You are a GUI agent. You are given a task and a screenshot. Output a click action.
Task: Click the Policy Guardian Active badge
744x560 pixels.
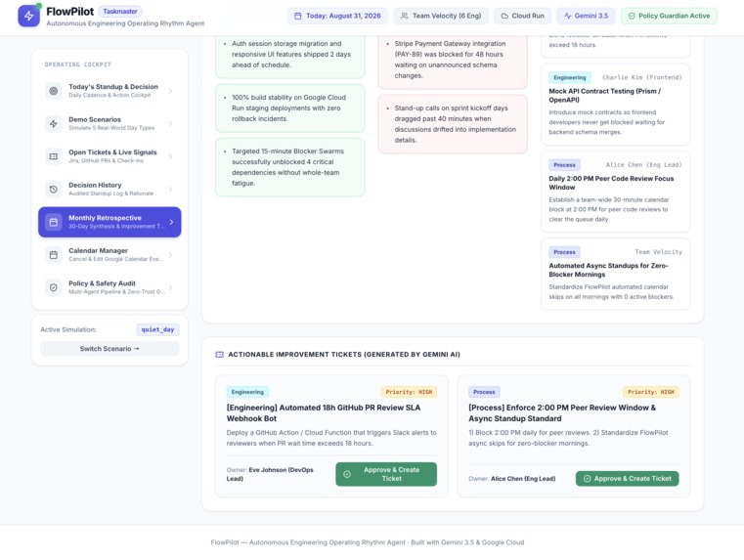pos(669,16)
